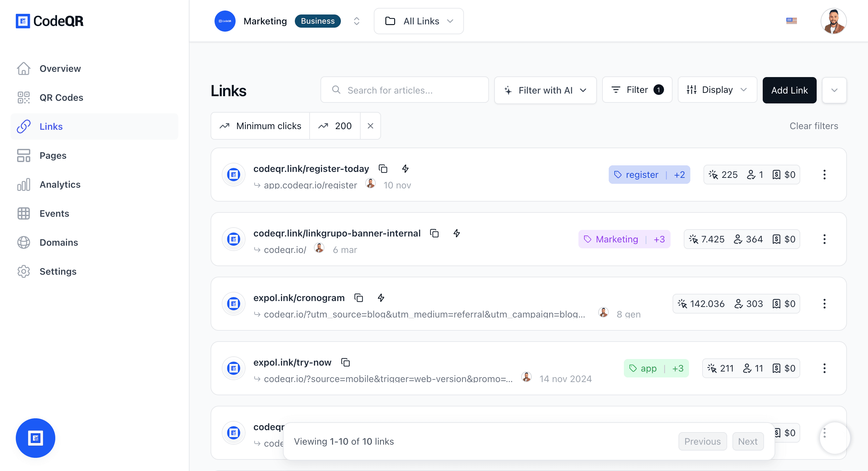Click Clear filters
868x471 pixels.
(813, 126)
